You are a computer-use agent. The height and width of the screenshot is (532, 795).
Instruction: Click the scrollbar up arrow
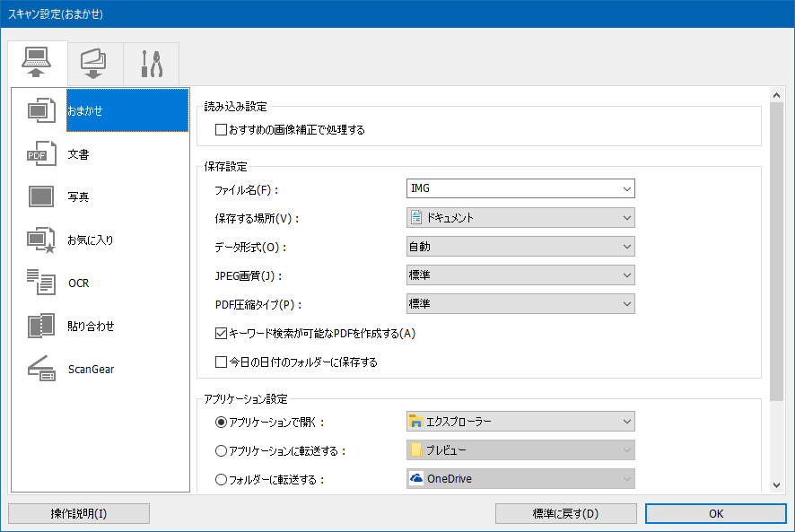[776, 95]
